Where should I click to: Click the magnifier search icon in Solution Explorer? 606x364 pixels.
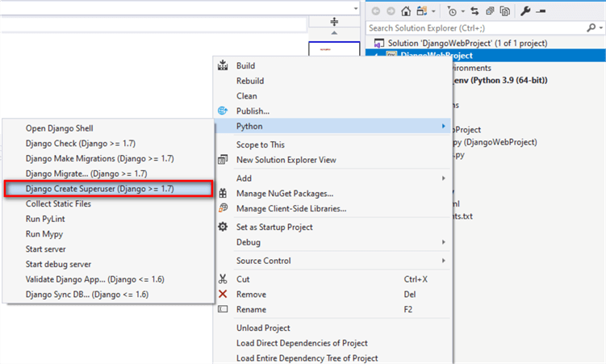pos(591,27)
